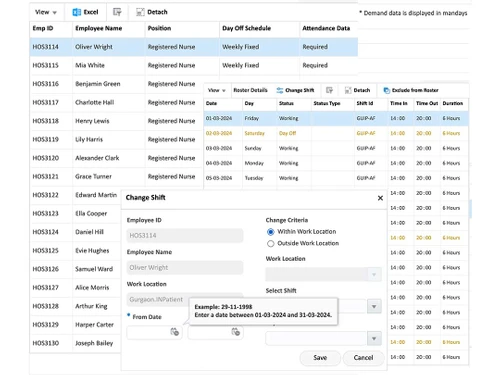This screenshot has height=375, width=500.
Task: Cancel the Change Shift dialog
Action: (x=363, y=358)
